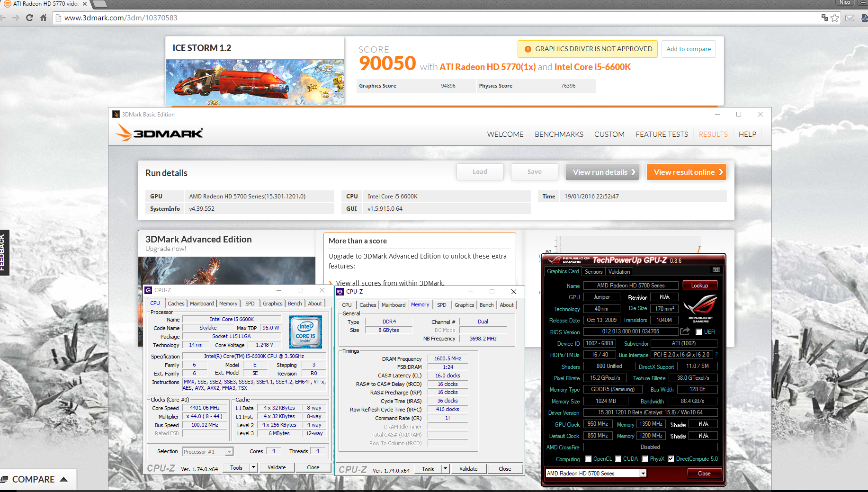Click the Add to compare button
The image size is (868, 492).
(x=689, y=49)
